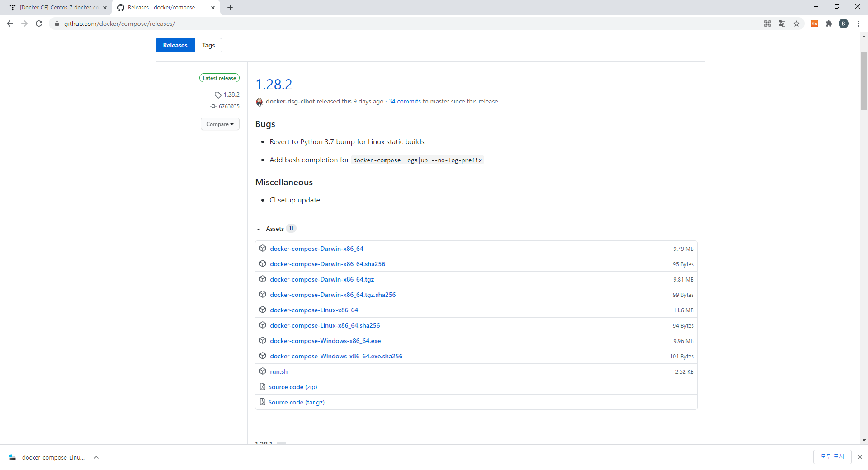The width and height of the screenshot is (868, 470).
Task: Open the orange extension icon
Action: click(815, 23)
